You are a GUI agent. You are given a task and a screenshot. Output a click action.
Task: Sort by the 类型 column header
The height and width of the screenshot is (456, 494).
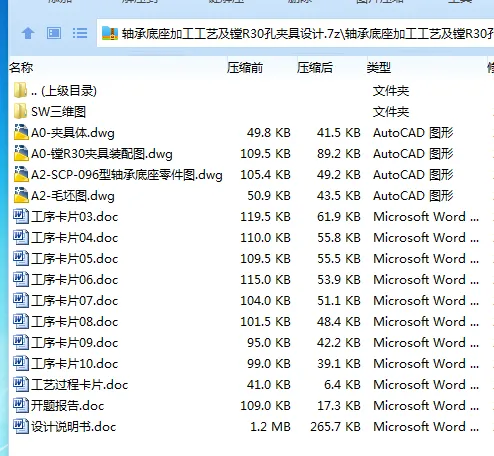(x=379, y=68)
